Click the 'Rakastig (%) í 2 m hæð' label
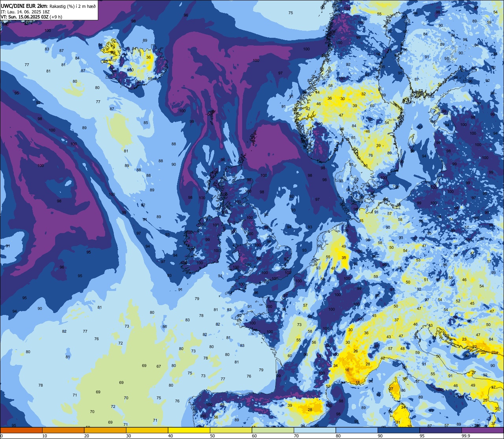 tap(72, 6)
